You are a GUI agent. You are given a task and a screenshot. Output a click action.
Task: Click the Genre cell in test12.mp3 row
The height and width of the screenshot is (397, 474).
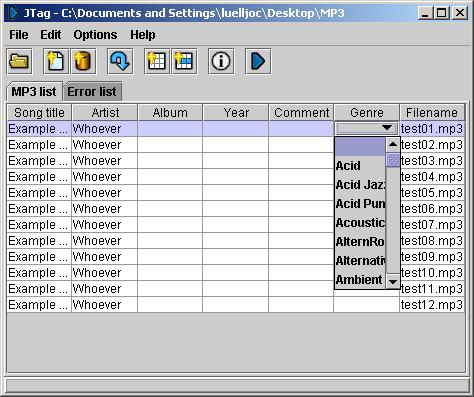point(367,305)
